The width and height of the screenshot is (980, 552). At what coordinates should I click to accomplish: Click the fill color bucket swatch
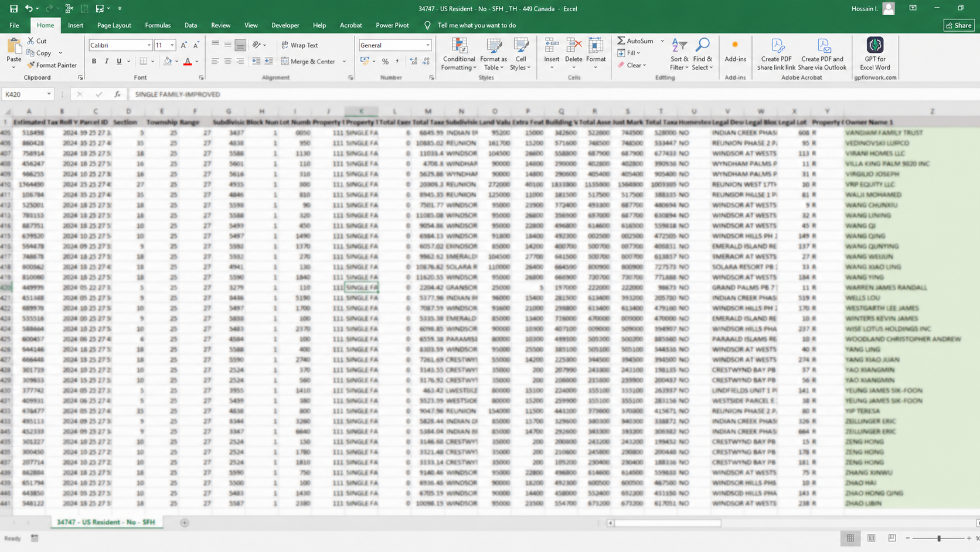pyautogui.click(x=168, y=61)
